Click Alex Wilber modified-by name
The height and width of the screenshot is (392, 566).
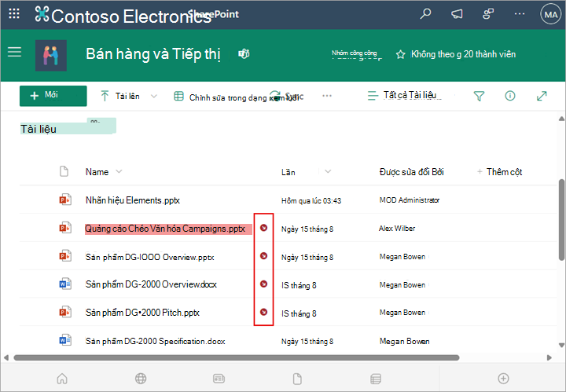pos(397,229)
